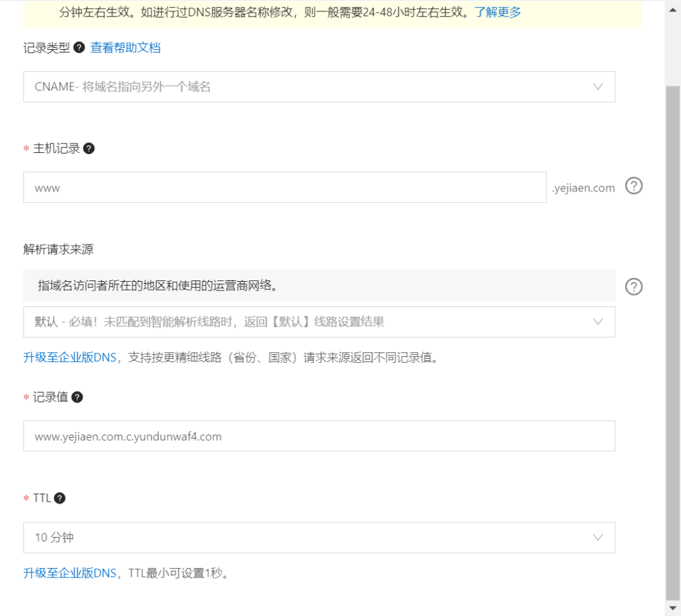Expand the 默认 resolution line dropdown
This screenshot has height=616, width=681.
(319, 322)
